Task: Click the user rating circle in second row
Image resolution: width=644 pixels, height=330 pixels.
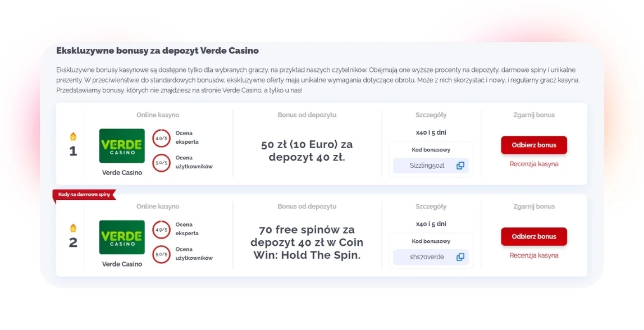Action: pos(161,254)
